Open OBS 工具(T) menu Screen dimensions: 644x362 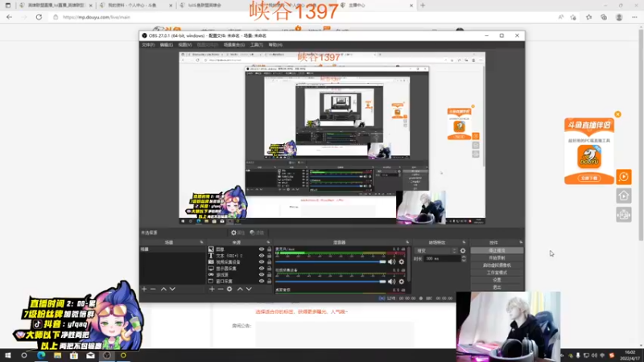[257, 45]
